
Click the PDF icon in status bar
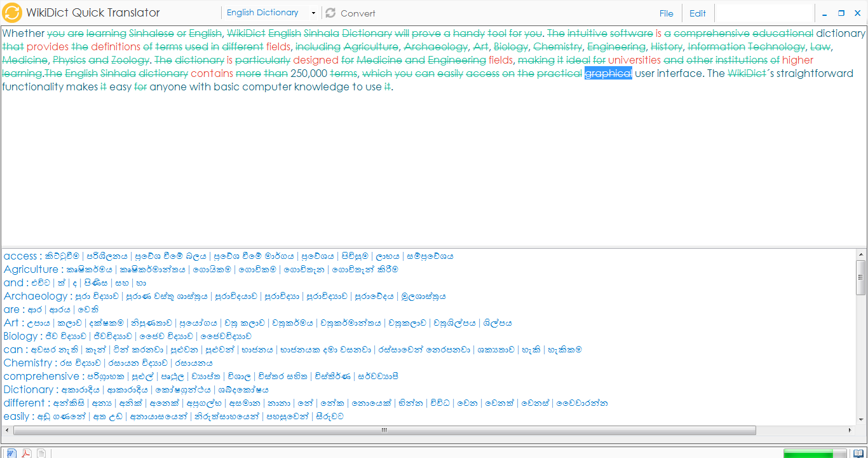(x=27, y=453)
